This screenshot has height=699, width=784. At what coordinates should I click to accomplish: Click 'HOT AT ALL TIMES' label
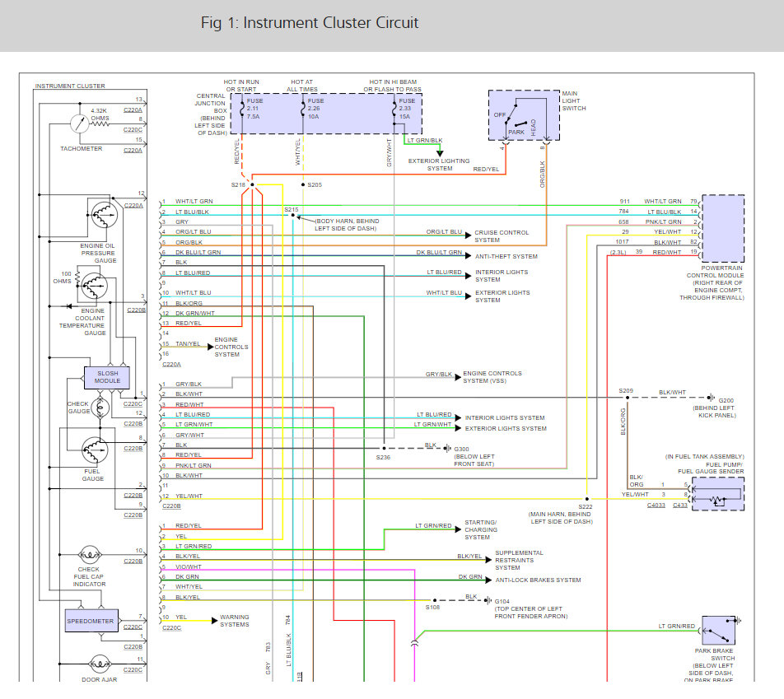pyautogui.click(x=302, y=86)
